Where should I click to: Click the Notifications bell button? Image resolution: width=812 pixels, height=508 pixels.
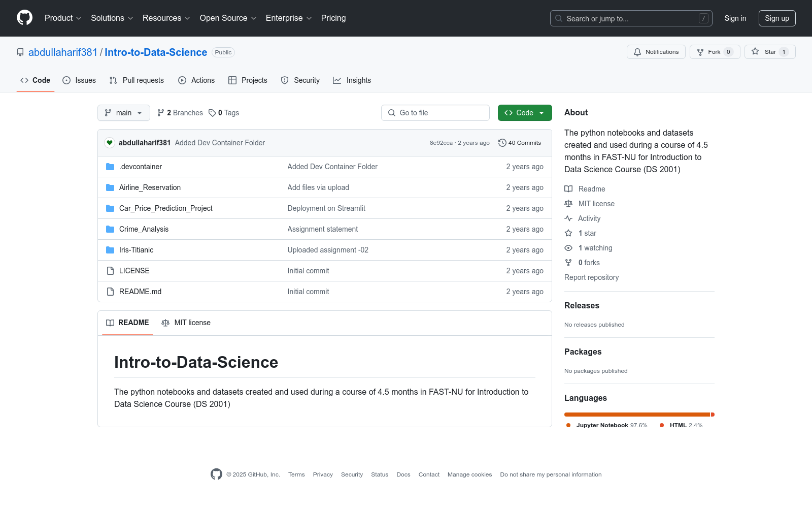[656, 52]
